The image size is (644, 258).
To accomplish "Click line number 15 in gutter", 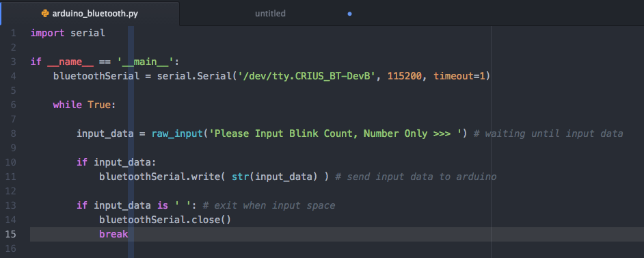I will 11,234.
